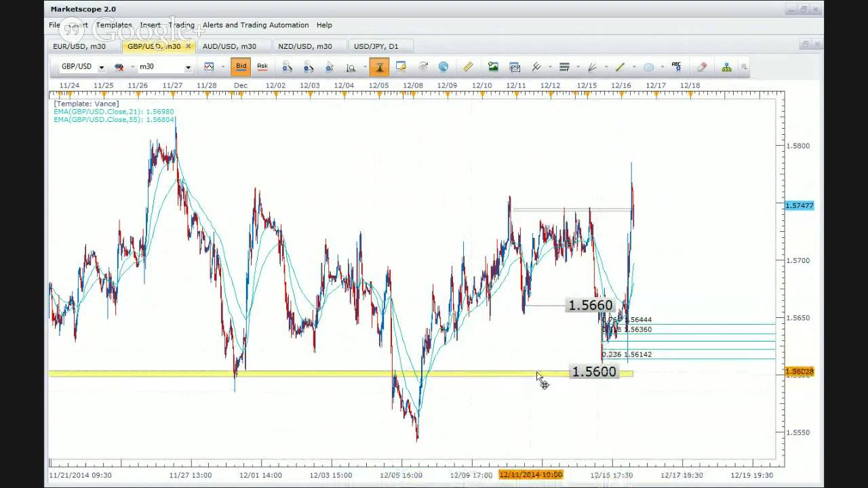Expand the Fibonacci tool dropdown arrow

578,67
